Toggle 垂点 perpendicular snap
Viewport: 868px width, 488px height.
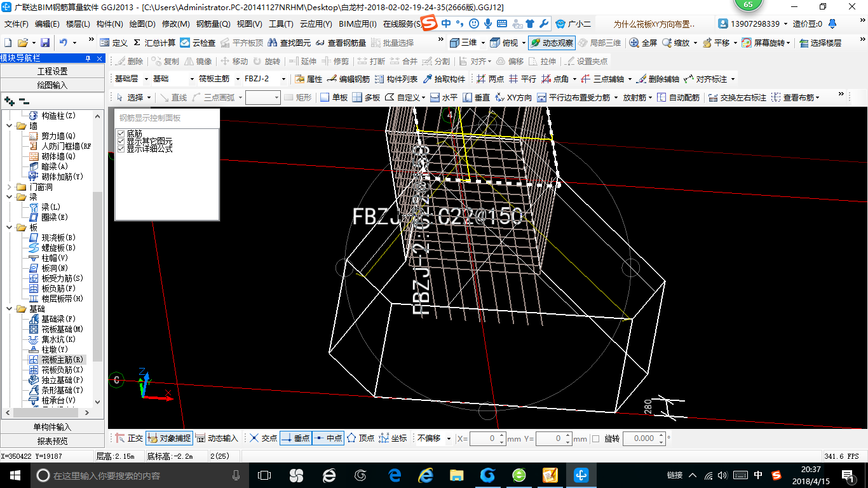pos(295,438)
